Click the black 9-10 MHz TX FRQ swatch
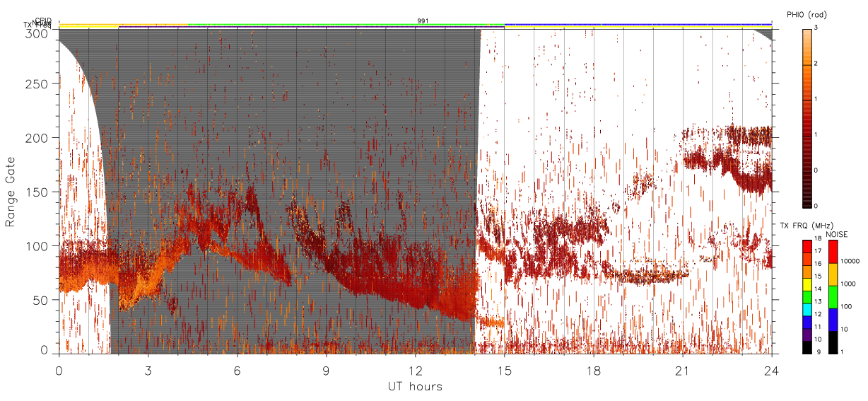The image size is (868, 401). (806, 347)
